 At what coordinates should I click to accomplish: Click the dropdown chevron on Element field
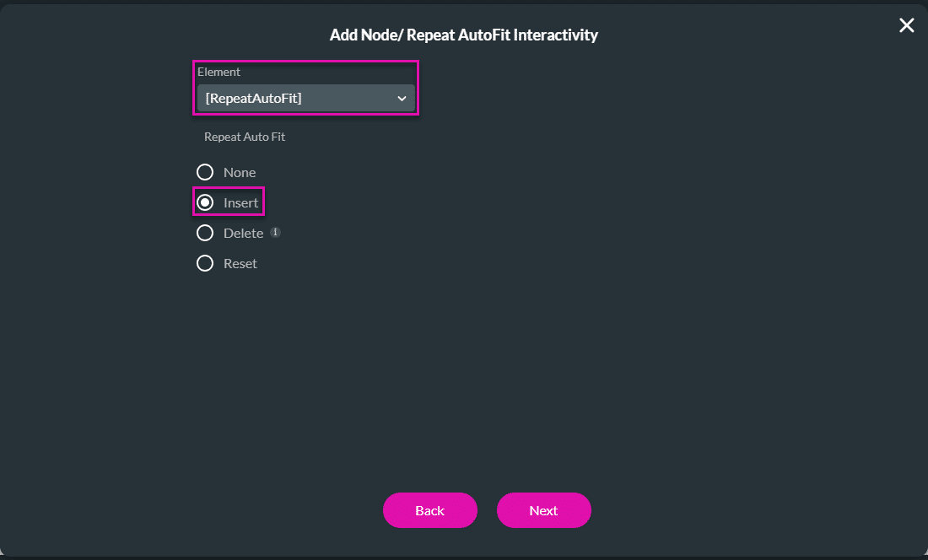tap(402, 98)
